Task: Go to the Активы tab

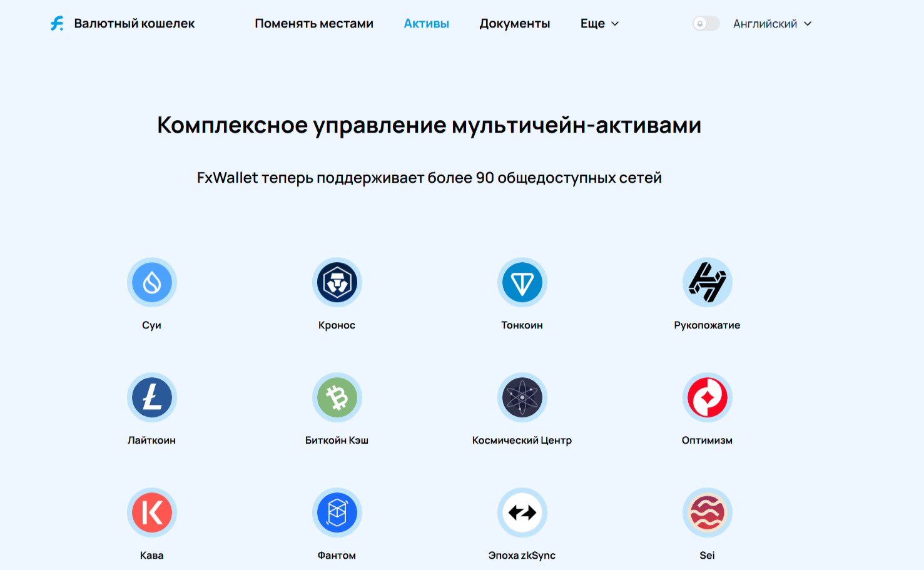Action: (427, 24)
